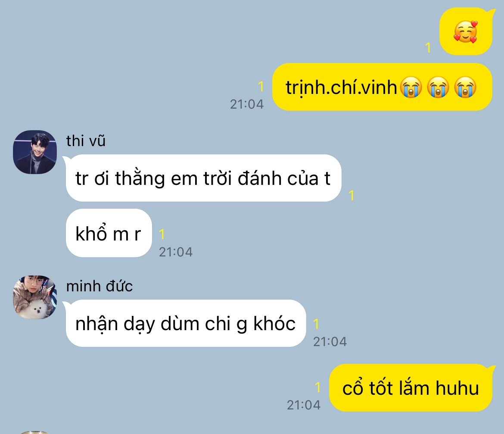
Task: Tap unread count beside heart emoji bubble
Action: (428, 47)
